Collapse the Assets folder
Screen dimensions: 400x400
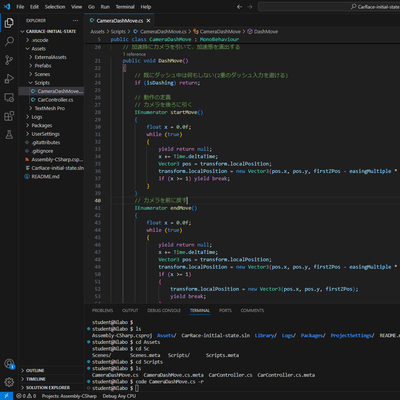[51, 49]
